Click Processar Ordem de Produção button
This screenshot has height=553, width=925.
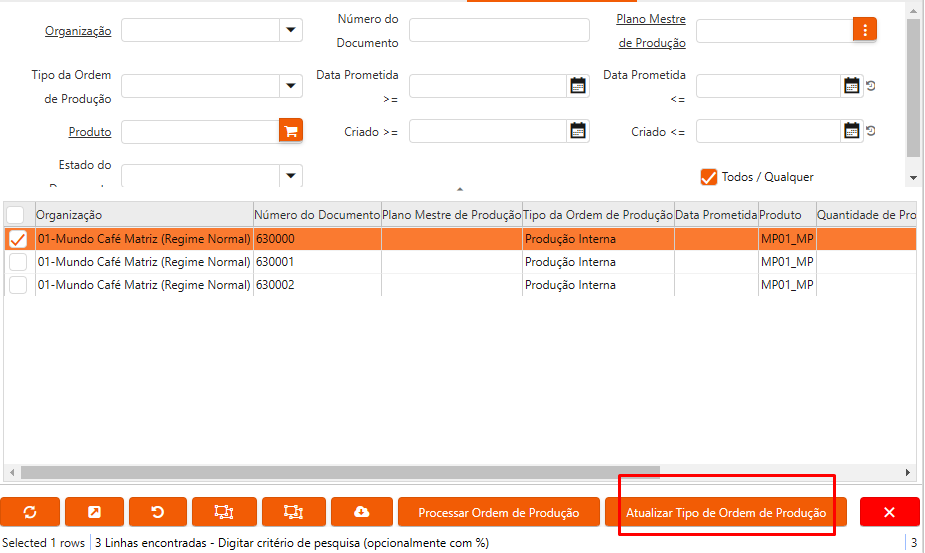coord(498,512)
